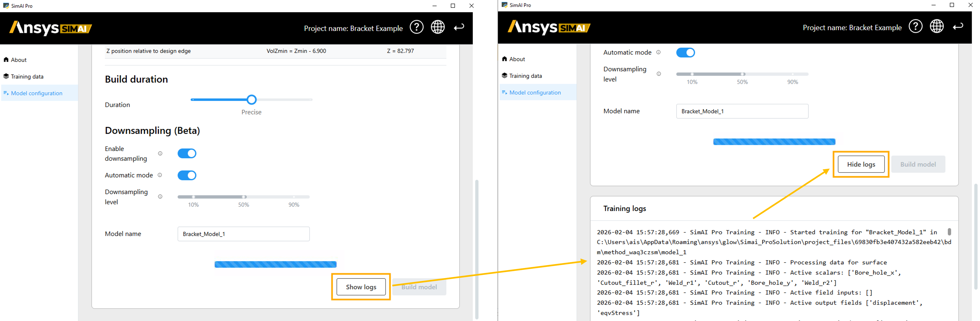Click info icon by right Automatic mode
980x321 pixels.
(x=659, y=52)
